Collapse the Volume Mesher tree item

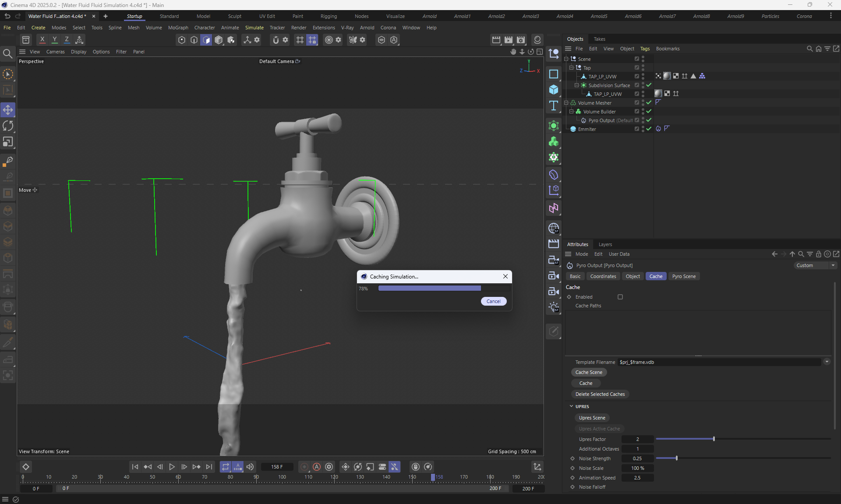566,103
